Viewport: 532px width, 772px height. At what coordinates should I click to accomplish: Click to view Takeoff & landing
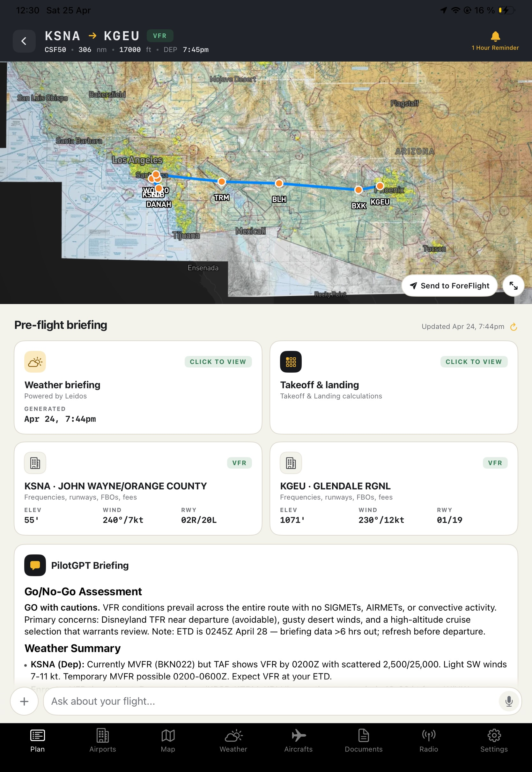click(474, 362)
